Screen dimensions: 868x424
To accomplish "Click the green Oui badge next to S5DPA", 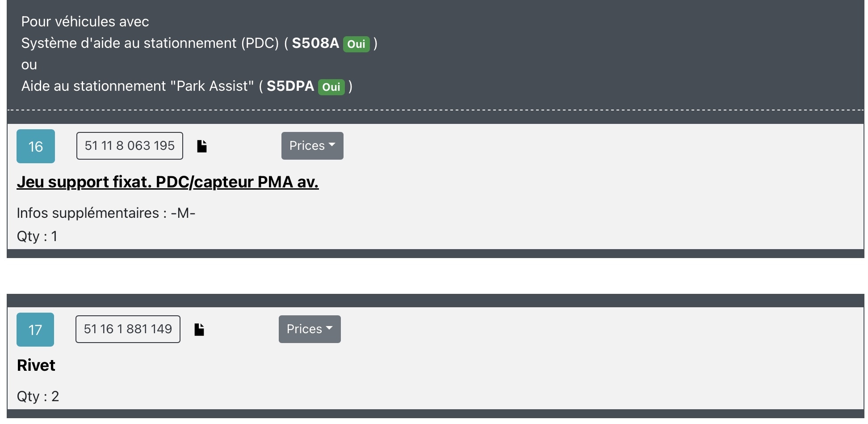I will tap(331, 87).
